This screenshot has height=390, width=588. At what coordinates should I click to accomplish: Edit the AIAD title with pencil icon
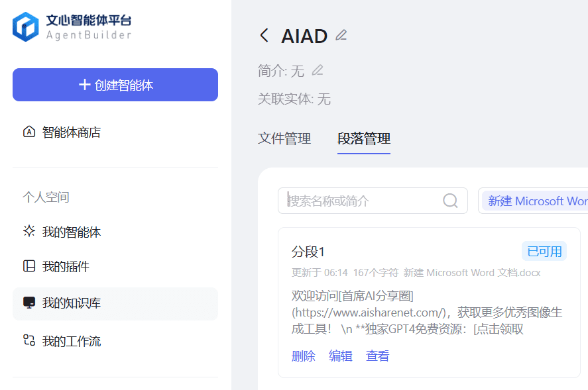[x=341, y=35]
